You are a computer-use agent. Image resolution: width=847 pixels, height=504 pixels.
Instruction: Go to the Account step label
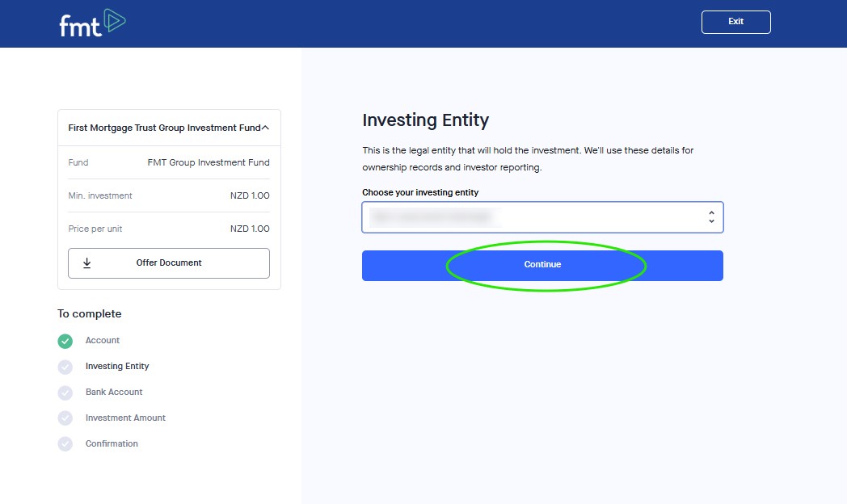(103, 341)
